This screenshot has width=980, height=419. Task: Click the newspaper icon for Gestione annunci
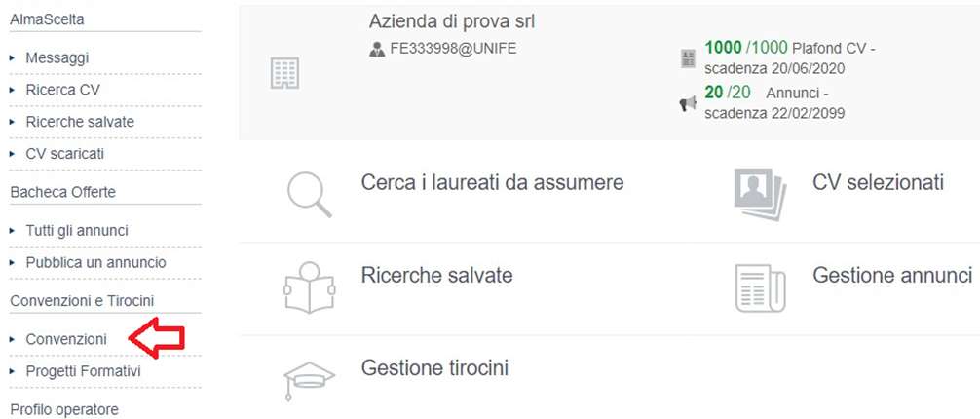click(761, 287)
